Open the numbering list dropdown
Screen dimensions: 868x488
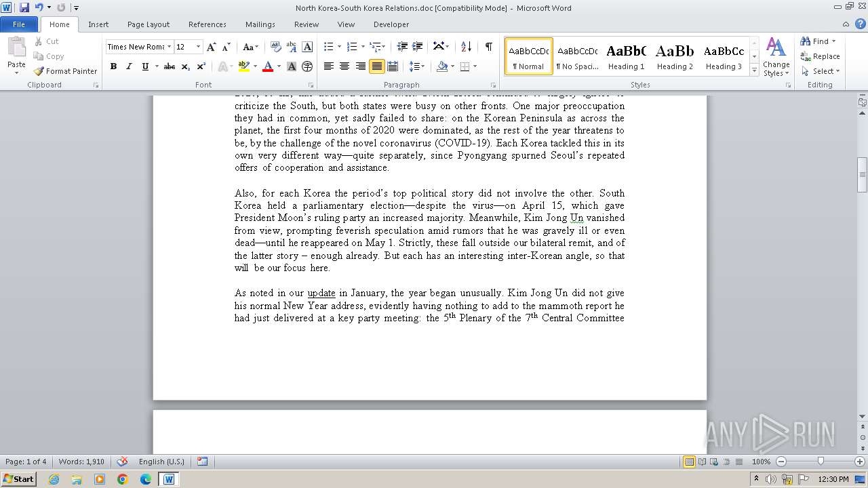click(363, 47)
